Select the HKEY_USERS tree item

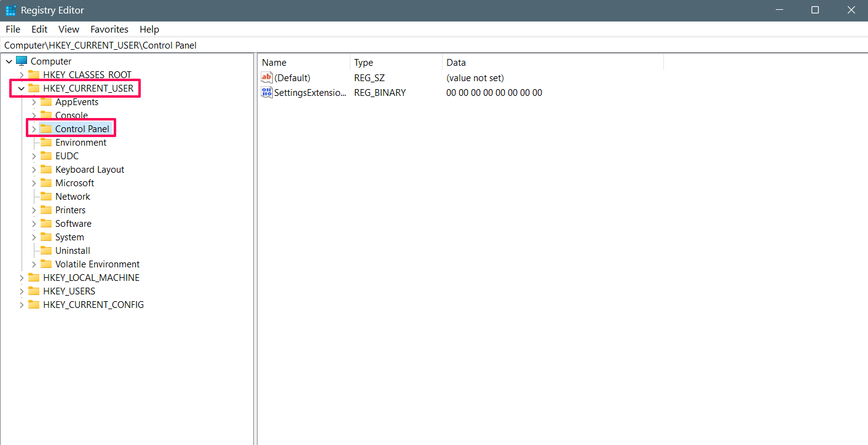(69, 291)
